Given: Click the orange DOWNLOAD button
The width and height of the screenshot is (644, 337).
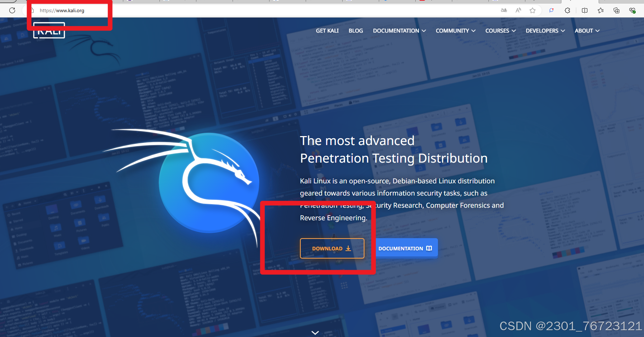Looking at the screenshot, I should (332, 248).
